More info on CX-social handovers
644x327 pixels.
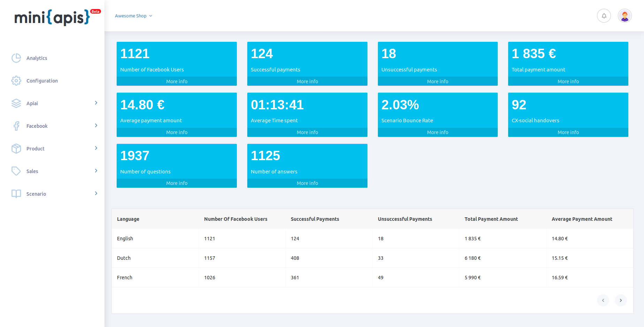[568, 132]
